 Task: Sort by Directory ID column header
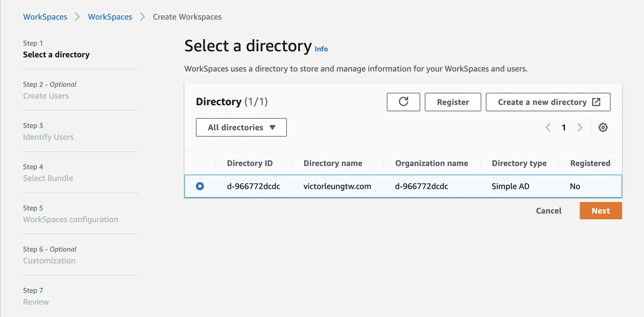[x=250, y=163]
